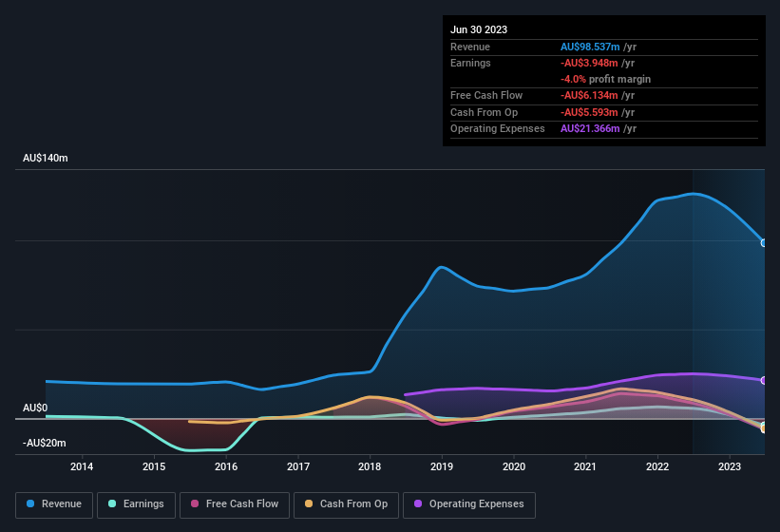Screen dimensions: 780x532
Task: Click the -AU$5.593m cash from op value
Action: pyautogui.click(x=589, y=112)
